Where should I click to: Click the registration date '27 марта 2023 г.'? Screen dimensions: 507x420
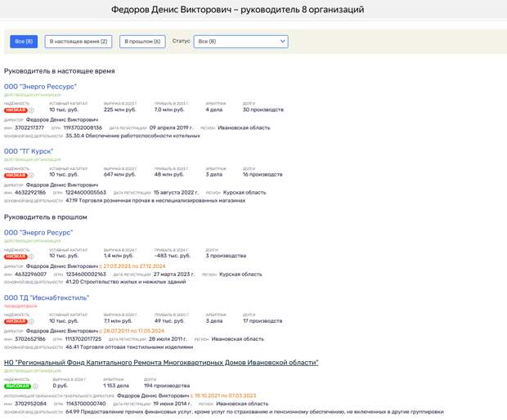point(174,275)
